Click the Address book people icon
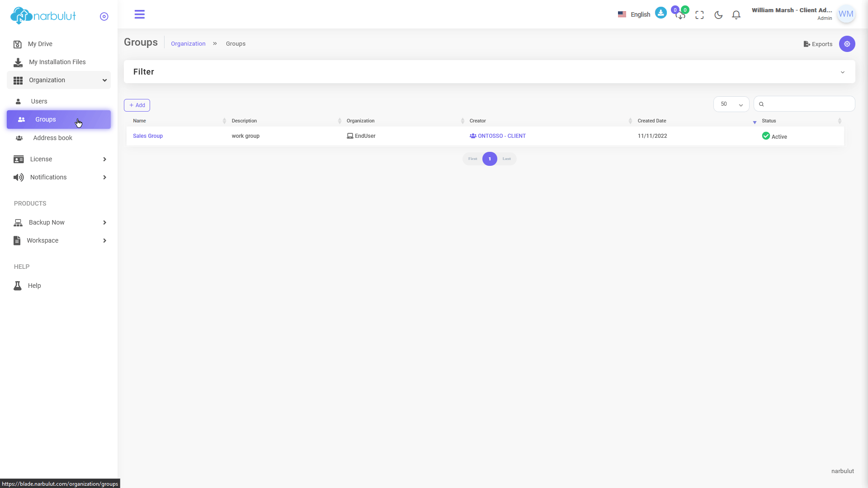 [x=19, y=138]
